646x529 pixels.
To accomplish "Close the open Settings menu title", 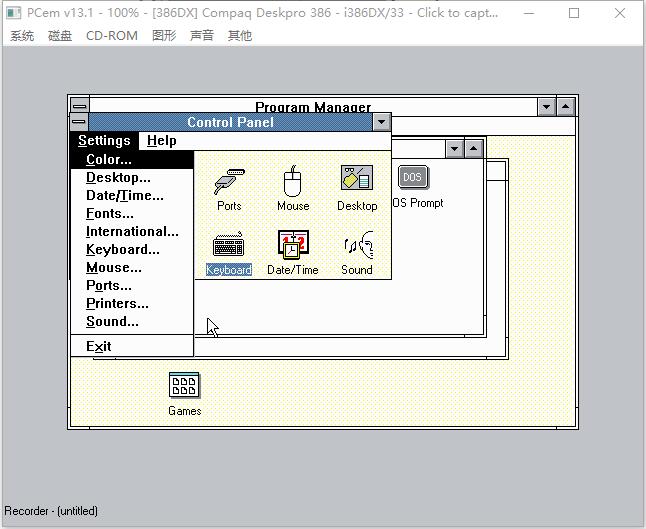I will 104,140.
